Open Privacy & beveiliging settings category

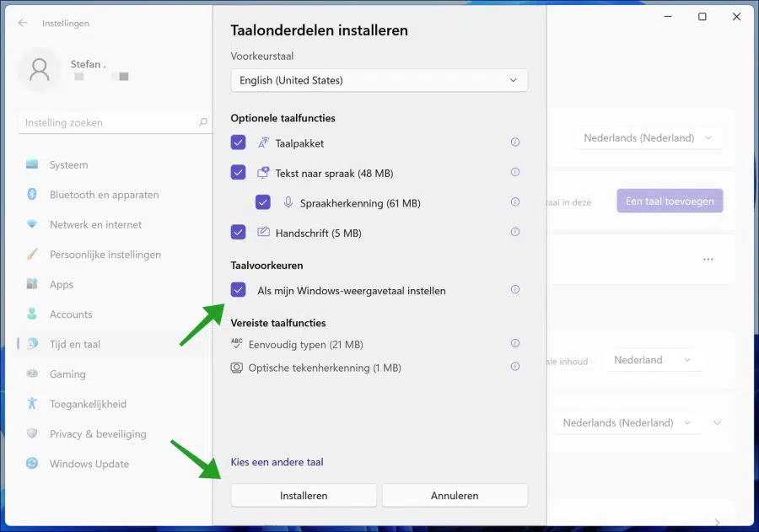pyautogui.click(x=114, y=433)
